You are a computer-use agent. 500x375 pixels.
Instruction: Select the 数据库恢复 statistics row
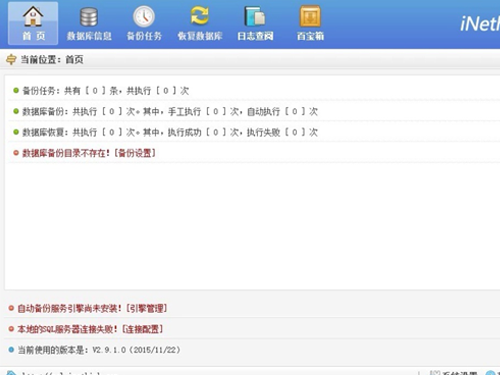click(254, 132)
